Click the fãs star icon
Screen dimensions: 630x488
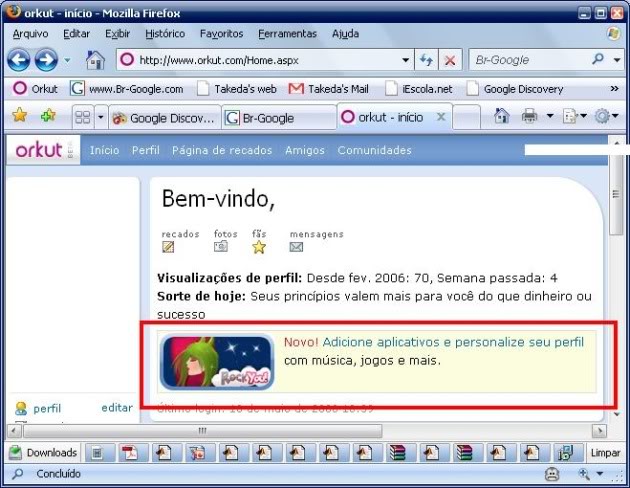pyautogui.click(x=259, y=247)
